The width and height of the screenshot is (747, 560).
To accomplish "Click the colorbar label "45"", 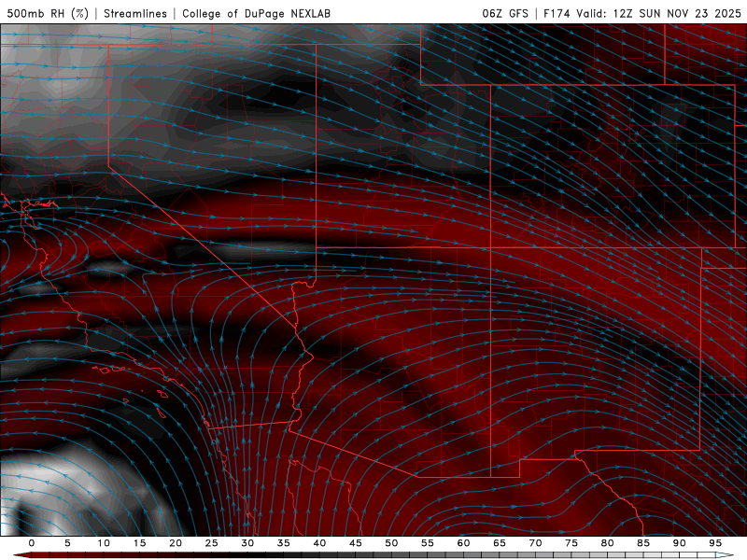I will click(x=355, y=543).
